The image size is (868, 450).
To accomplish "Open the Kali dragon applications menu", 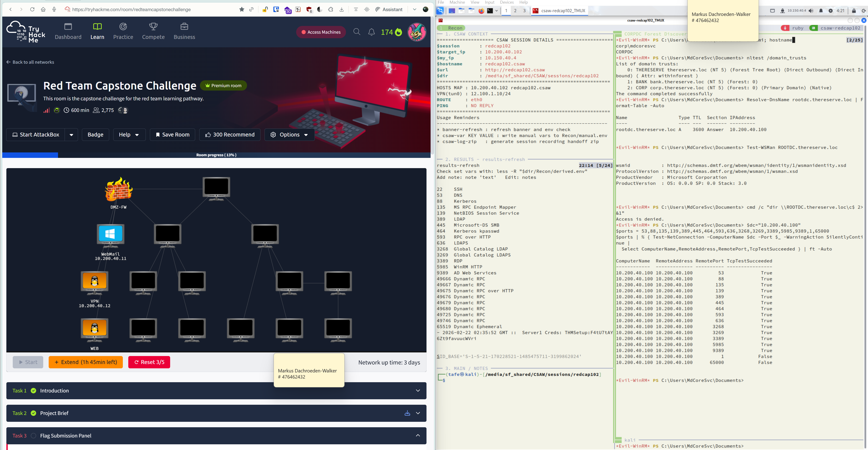I will click(440, 11).
